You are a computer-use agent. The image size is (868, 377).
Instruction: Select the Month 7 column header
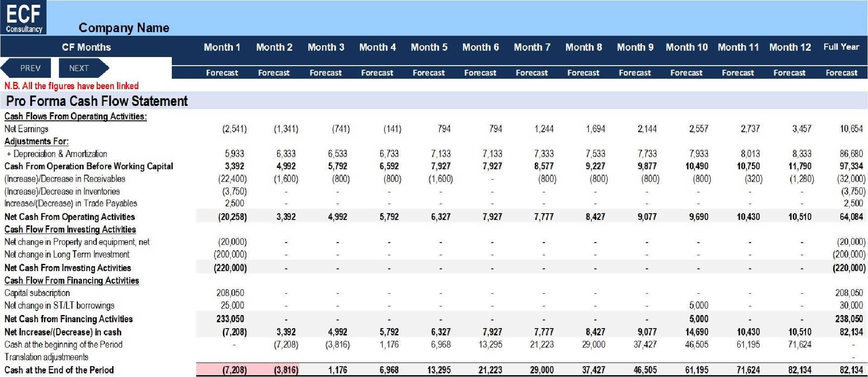coord(532,47)
